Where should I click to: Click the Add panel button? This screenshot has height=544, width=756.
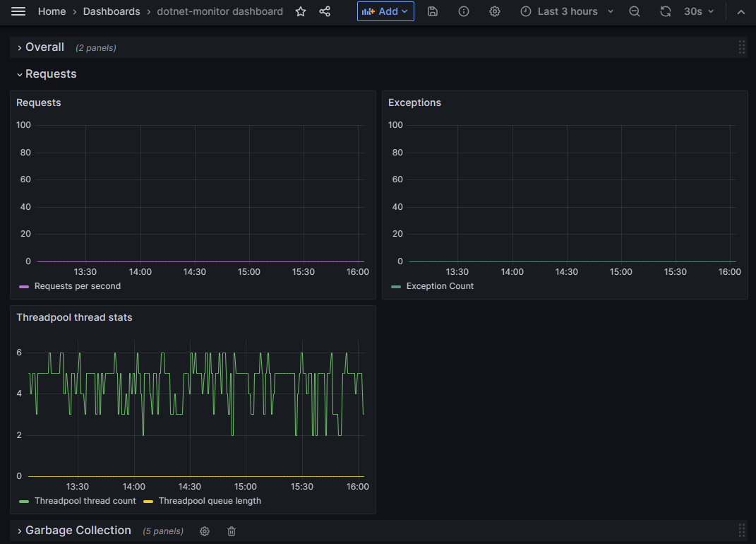[385, 11]
